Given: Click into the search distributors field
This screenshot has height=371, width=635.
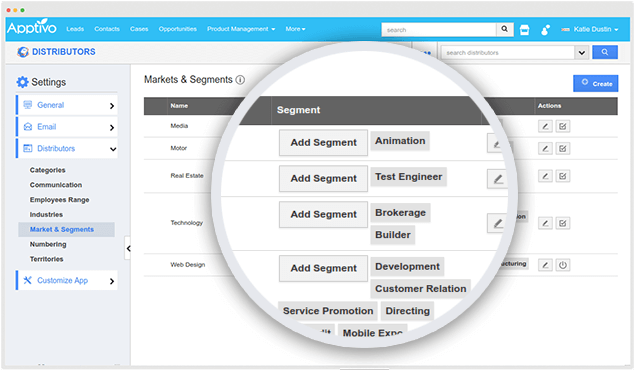Looking at the screenshot, I should click(x=508, y=53).
